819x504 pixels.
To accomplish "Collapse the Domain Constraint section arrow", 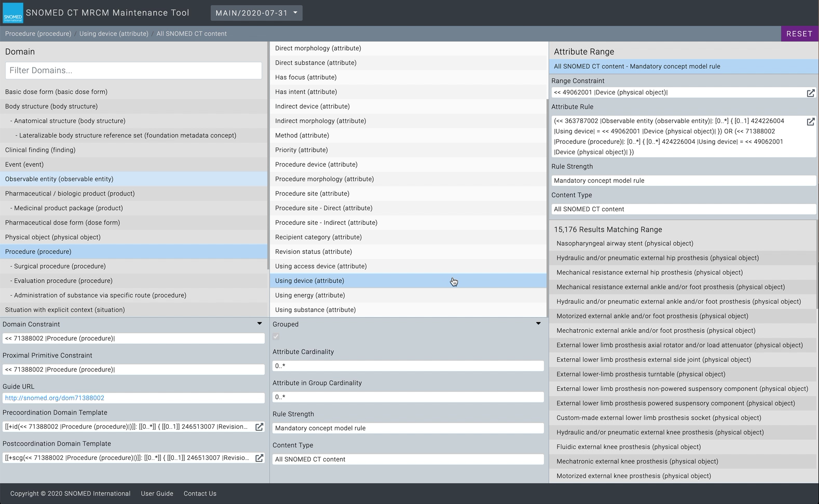I will pyautogui.click(x=260, y=324).
